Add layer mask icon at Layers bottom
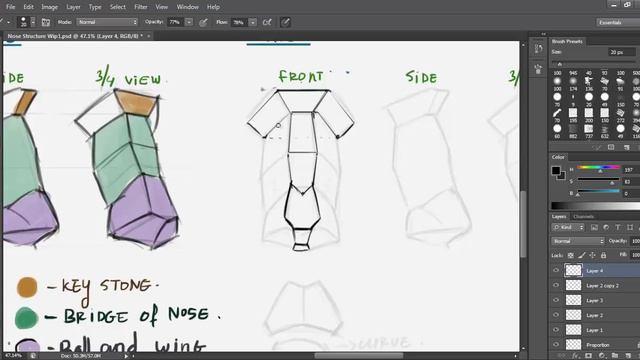640x360 pixels. (588, 356)
